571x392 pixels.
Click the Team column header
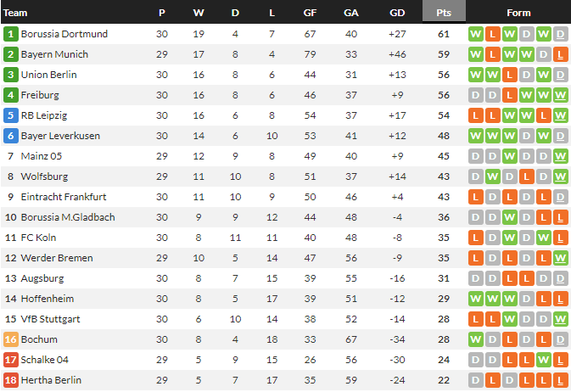pos(16,13)
